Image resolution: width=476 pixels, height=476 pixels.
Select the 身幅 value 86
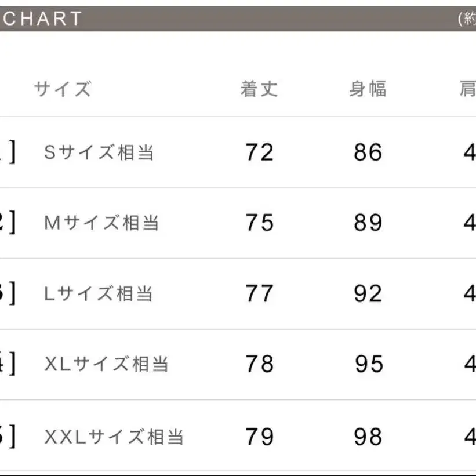point(368,152)
